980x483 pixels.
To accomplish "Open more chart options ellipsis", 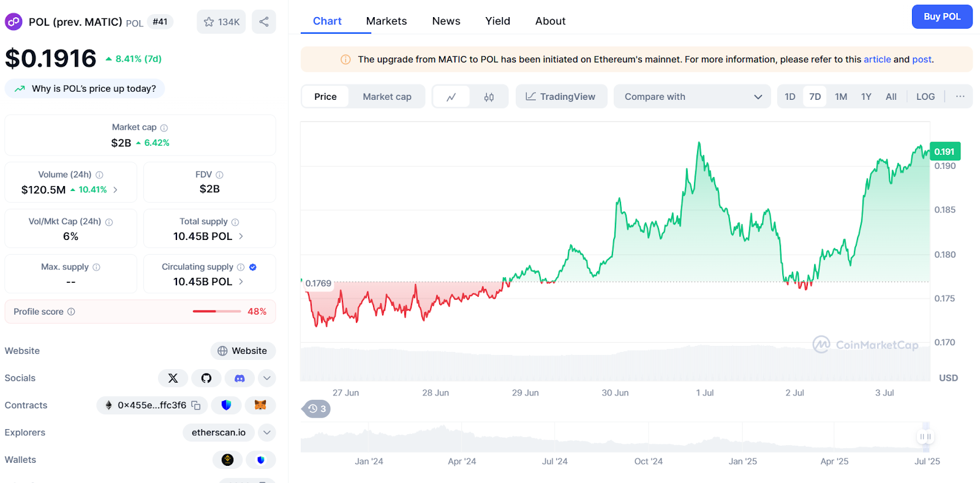I will [960, 97].
